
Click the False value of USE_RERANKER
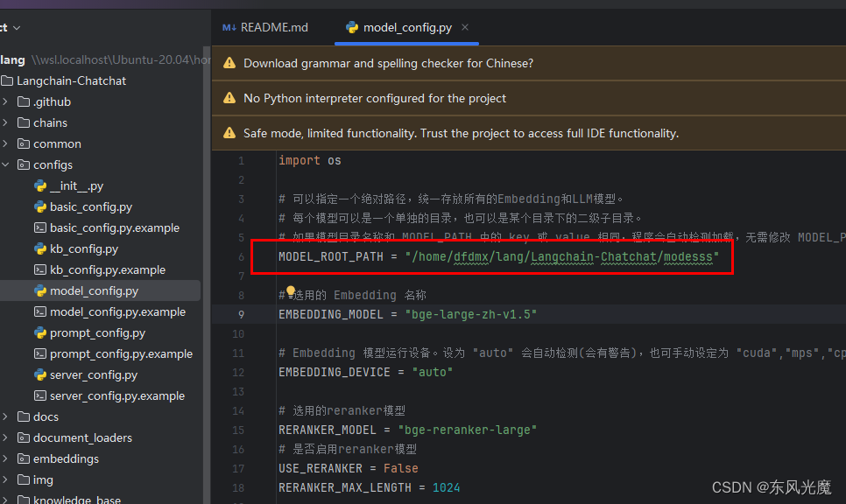pyautogui.click(x=401, y=468)
